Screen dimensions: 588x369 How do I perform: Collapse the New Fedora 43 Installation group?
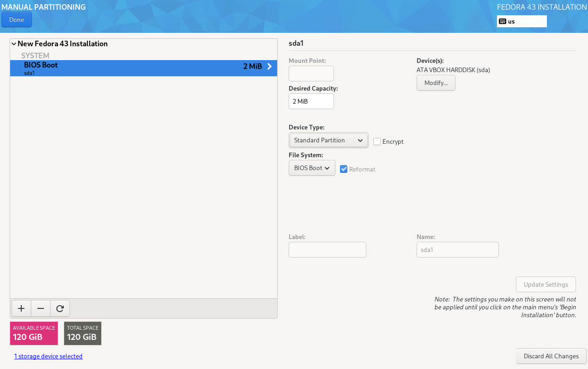click(14, 44)
